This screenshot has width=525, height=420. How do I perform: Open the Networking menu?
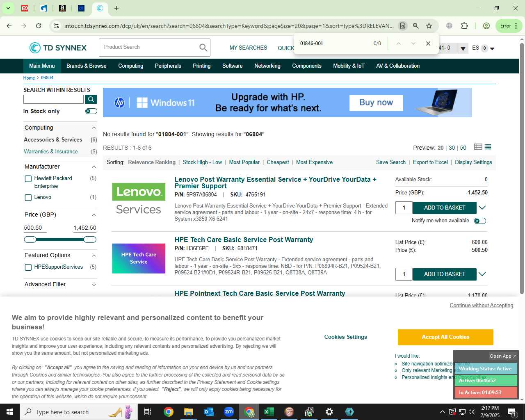pos(267,66)
